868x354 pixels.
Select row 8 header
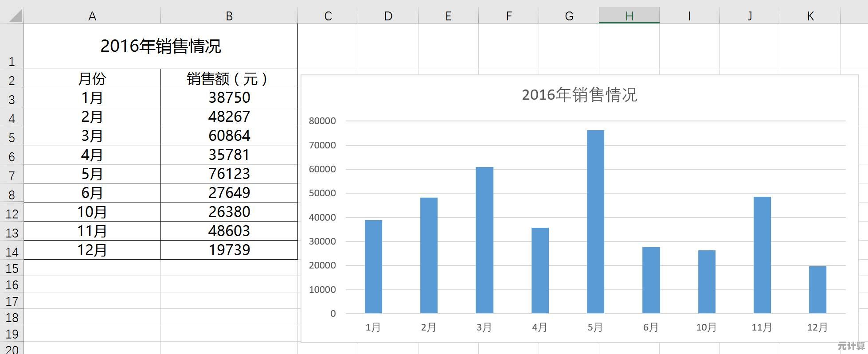(12, 195)
